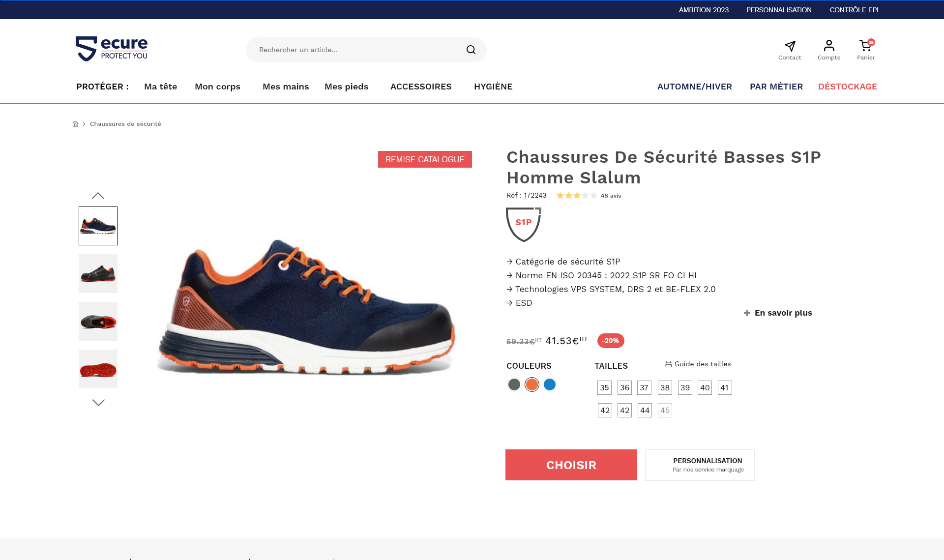Select size 44
This screenshot has width=944, height=560.
pos(645,411)
